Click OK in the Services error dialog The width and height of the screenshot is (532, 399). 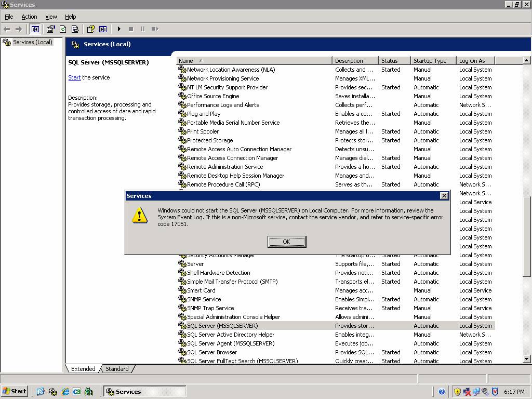287,242
